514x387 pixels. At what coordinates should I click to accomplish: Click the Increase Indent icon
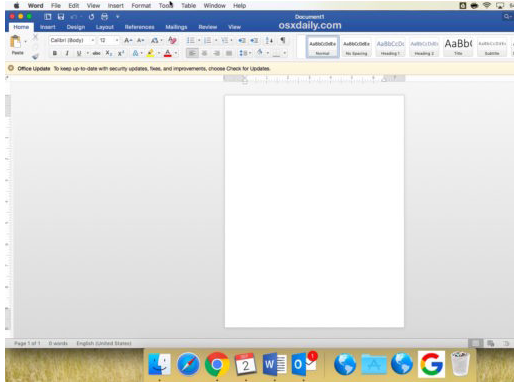(254, 40)
